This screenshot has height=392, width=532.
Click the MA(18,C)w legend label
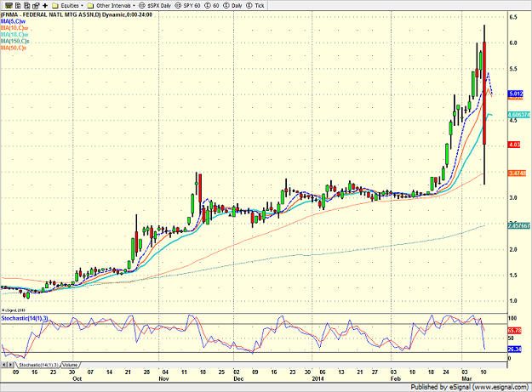[x=14, y=35]
